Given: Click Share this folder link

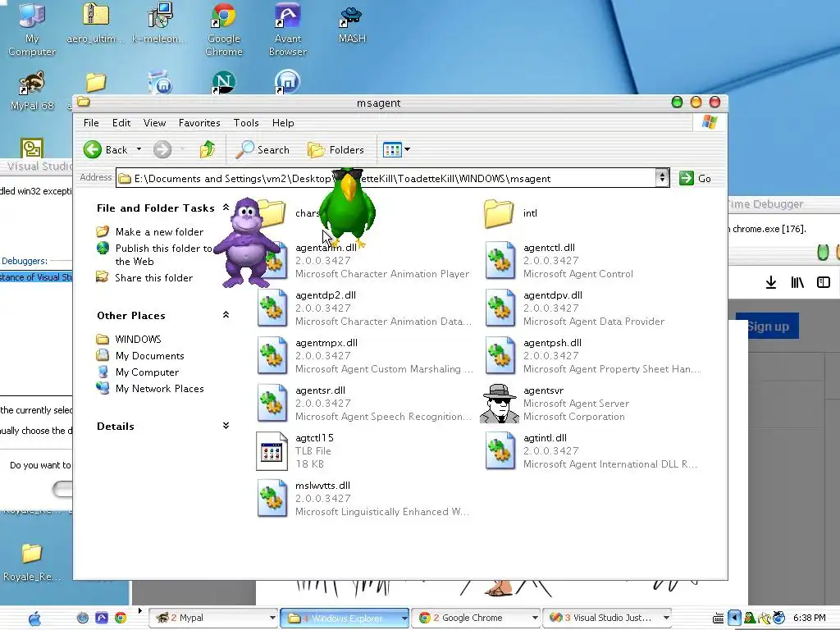Looking at the screenshot, I should coord(153,277).
